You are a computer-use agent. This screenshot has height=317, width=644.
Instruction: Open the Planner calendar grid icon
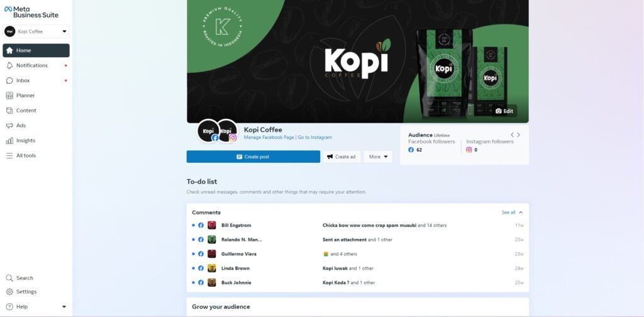9,96
